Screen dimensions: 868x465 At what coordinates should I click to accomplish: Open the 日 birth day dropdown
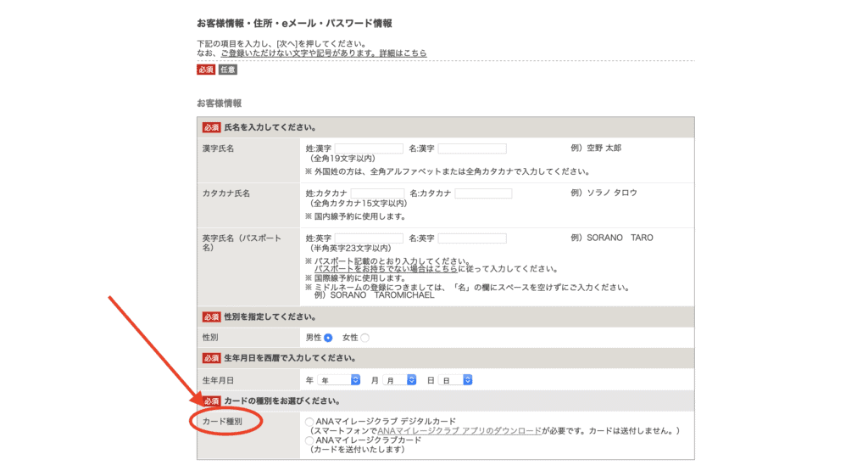(x=455, y=380)
